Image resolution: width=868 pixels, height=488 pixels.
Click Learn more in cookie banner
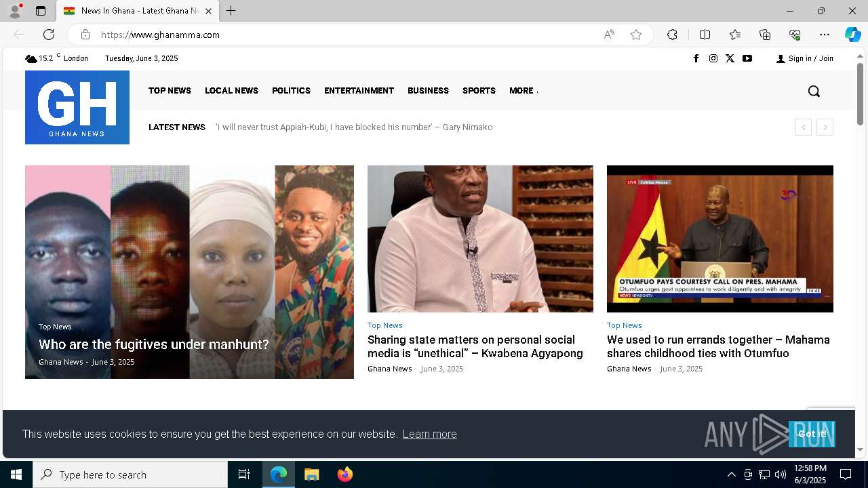click(429, 434)
